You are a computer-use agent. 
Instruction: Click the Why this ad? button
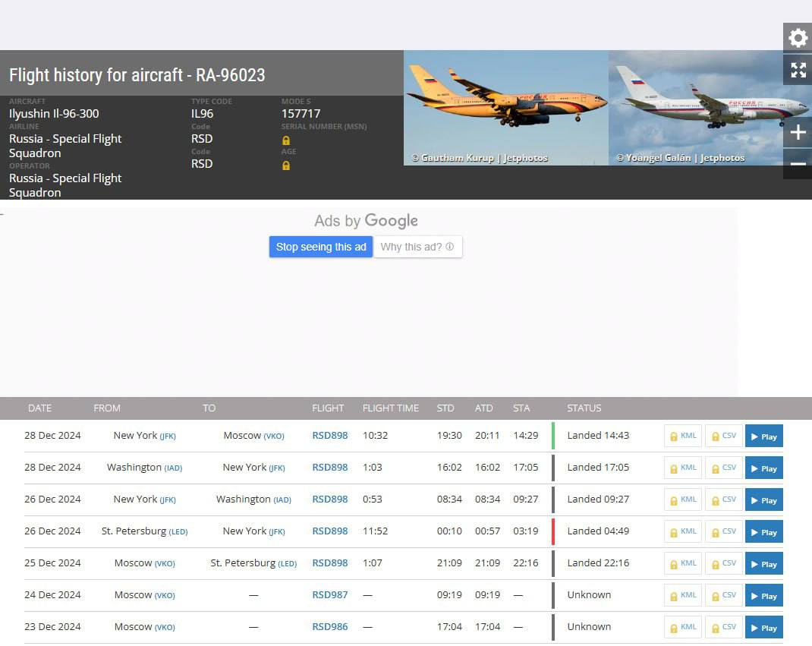[x=417, y=247]
